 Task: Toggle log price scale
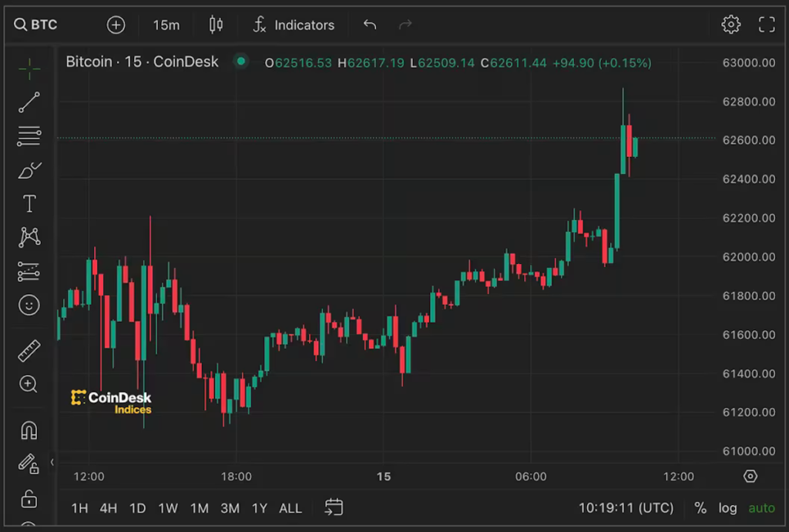[727, 508]
